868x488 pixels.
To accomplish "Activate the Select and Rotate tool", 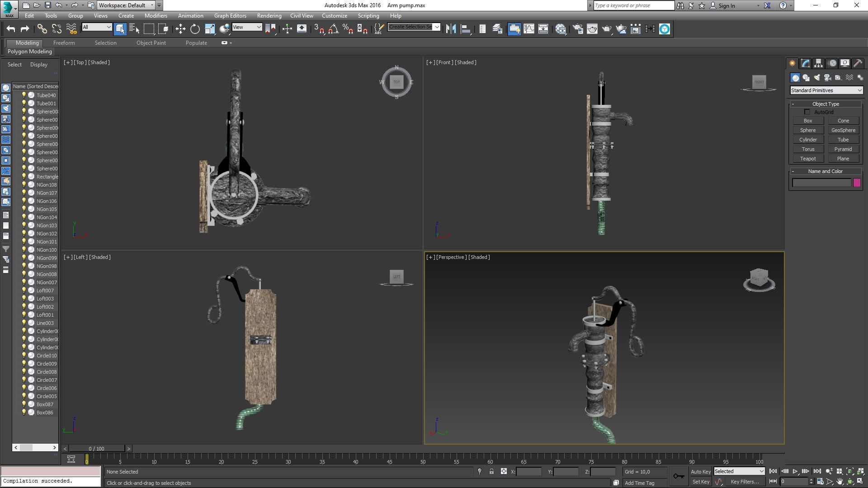I will point(195,29).
